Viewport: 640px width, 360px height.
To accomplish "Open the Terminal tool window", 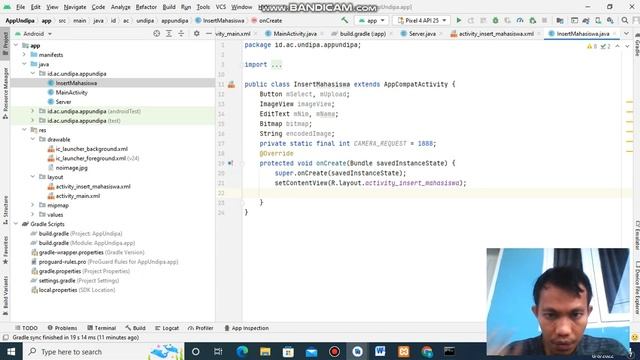I will point(102,328).
